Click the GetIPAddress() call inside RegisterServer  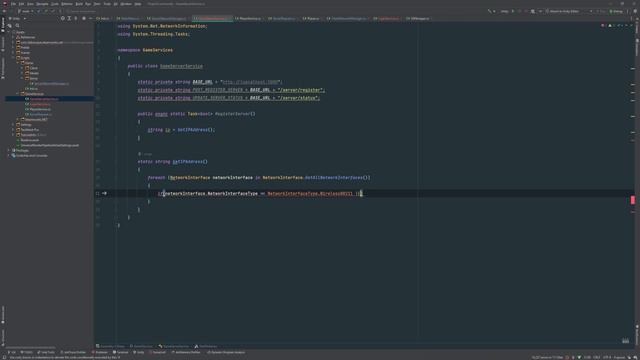pos(196,130)
